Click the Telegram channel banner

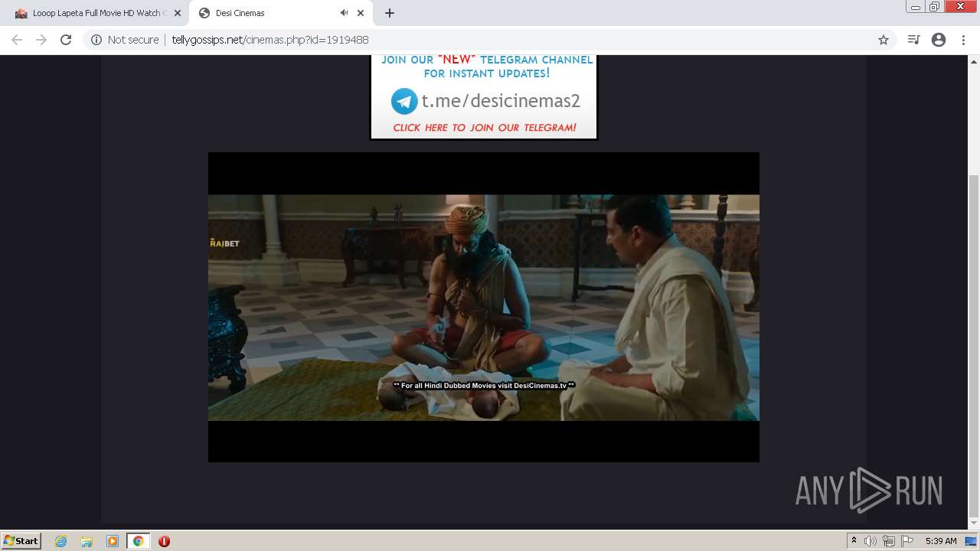tap(484, 97)
